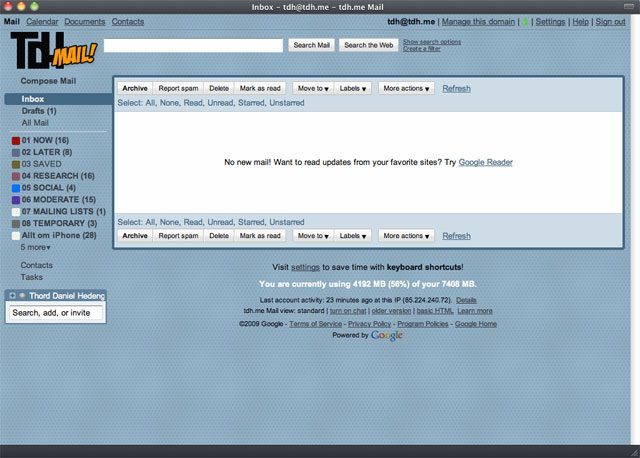
Task: Open top More actions dropdown
Action: point(406,88)
